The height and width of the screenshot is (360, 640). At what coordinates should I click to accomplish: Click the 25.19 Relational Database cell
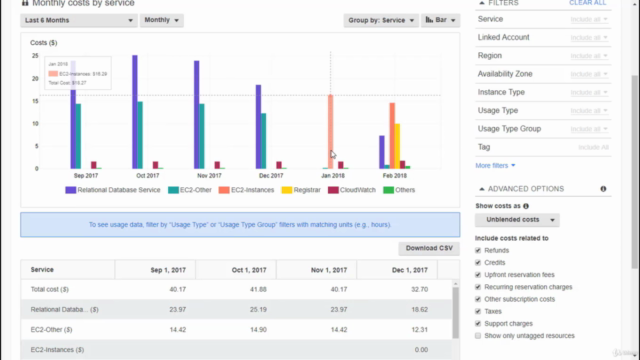coord(258,310)
